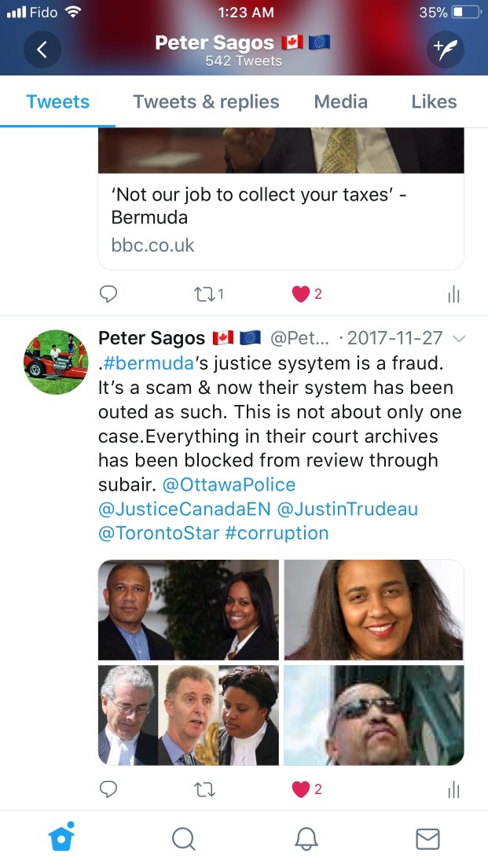Open the photo of the smiling woman
Viewport: 488px width, 868px height.
coord(373,609)
